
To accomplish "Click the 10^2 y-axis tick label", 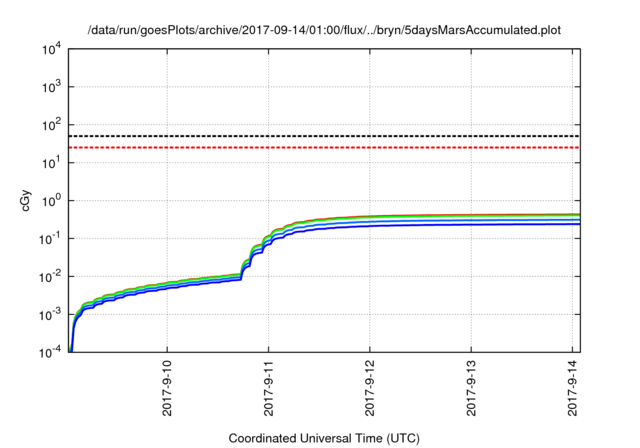I will [52, 125].
